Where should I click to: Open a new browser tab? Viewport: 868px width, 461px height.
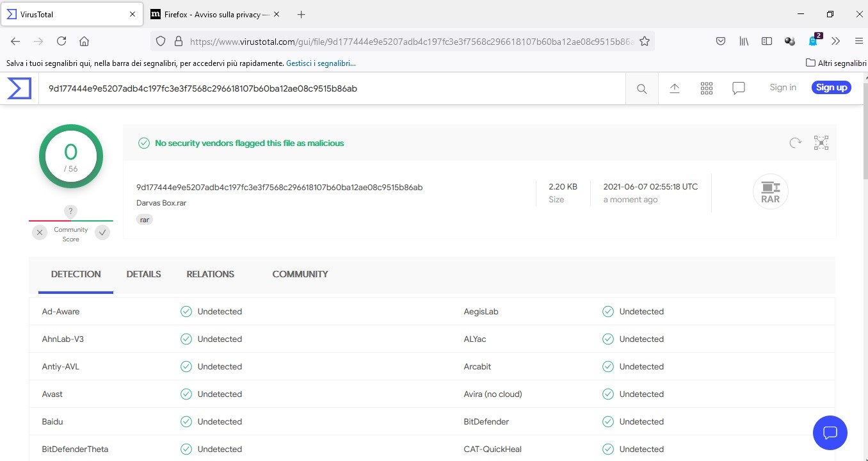[x=301, y=14]
